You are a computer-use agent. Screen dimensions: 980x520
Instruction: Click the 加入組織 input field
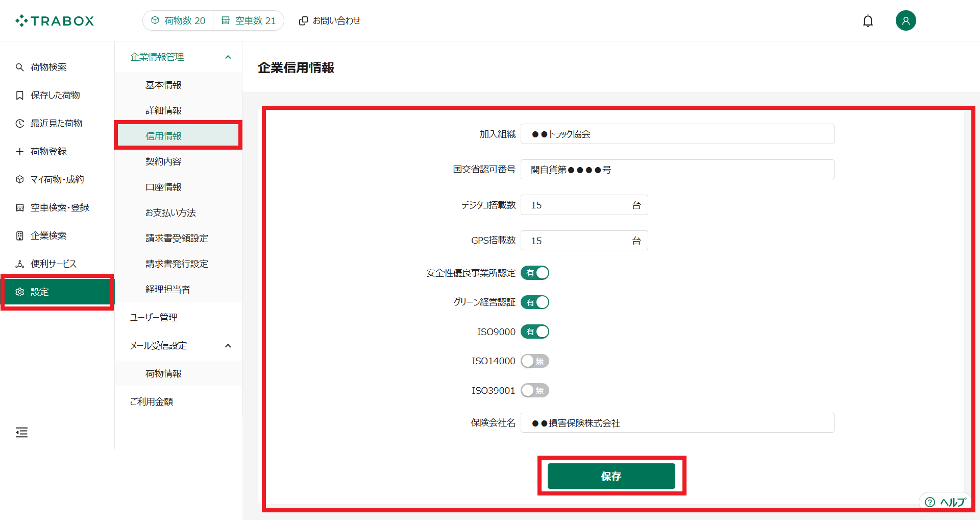(677, 134)
